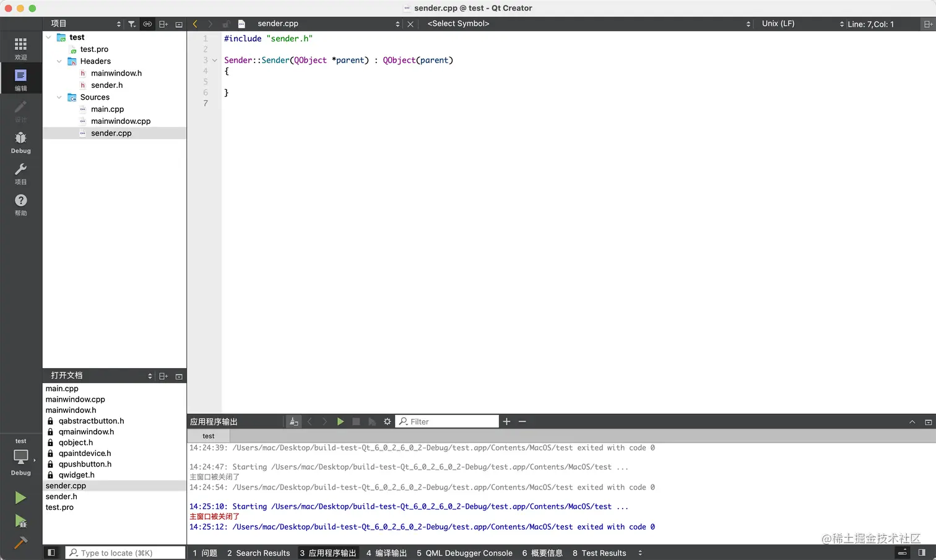The width and height of the screenshot is (936, 560).
Task: Click the filter tree funnel icon
Action: (132, 24)
